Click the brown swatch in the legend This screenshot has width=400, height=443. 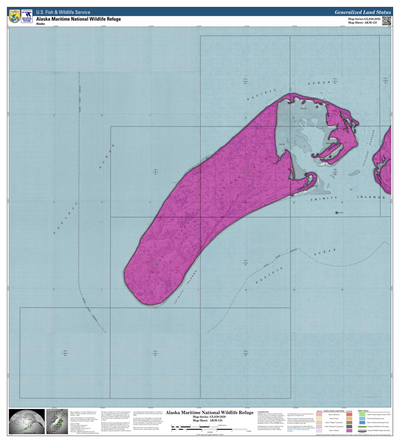click(349, 422)
